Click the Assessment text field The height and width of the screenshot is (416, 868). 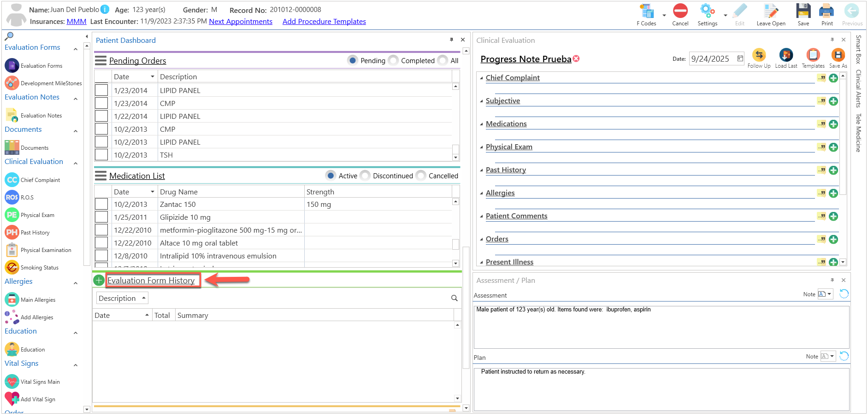pyautogui.click(x=661, y=327)
